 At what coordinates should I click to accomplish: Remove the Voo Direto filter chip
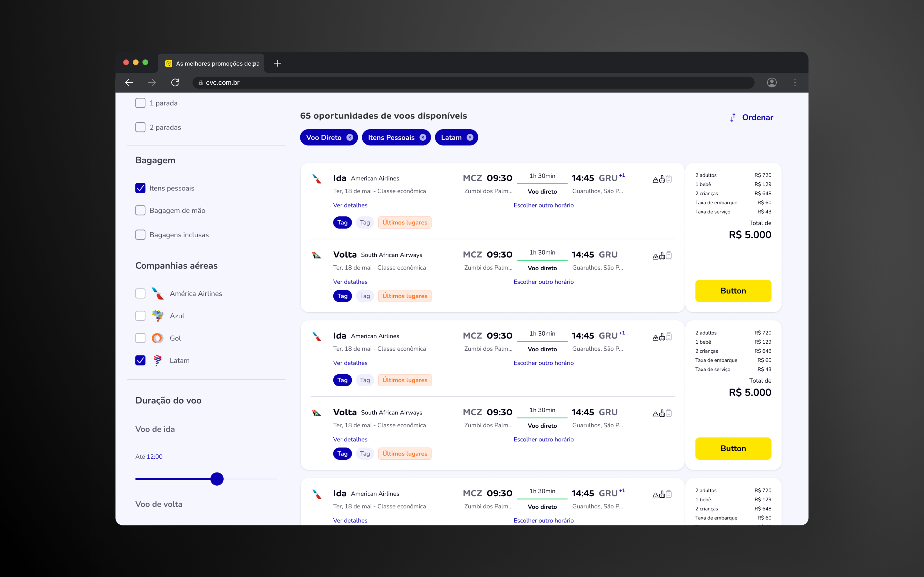[x=350, y=138]
